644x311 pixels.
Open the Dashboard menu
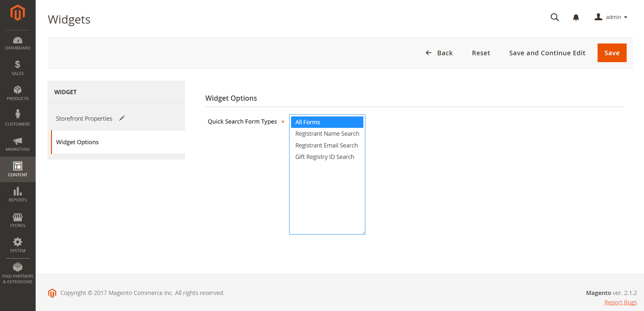pyautogui.click(x=18, y=43)
